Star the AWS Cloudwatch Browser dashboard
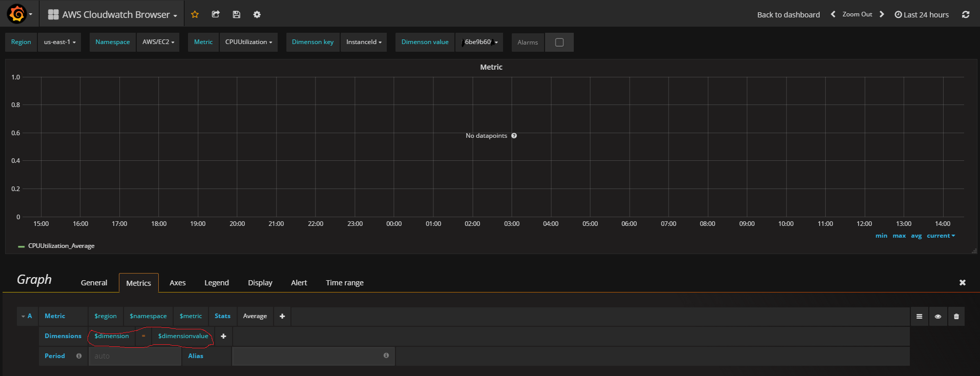 pos(195,14)
